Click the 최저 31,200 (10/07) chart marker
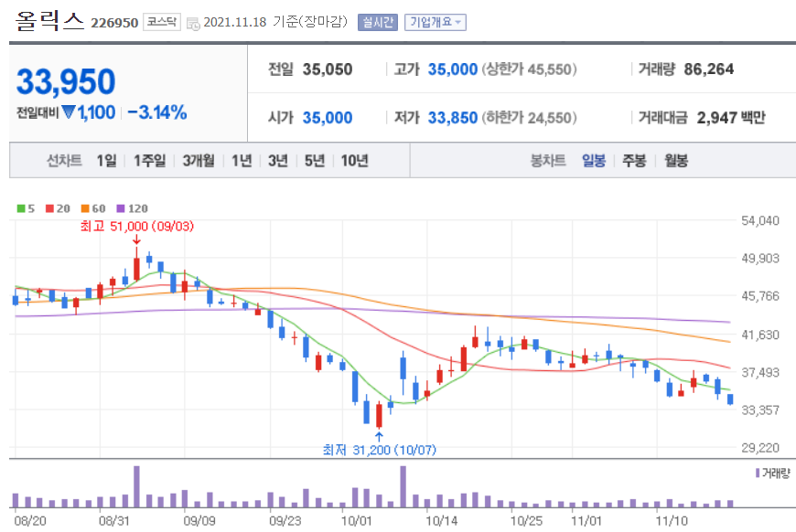 pos(379,450)
